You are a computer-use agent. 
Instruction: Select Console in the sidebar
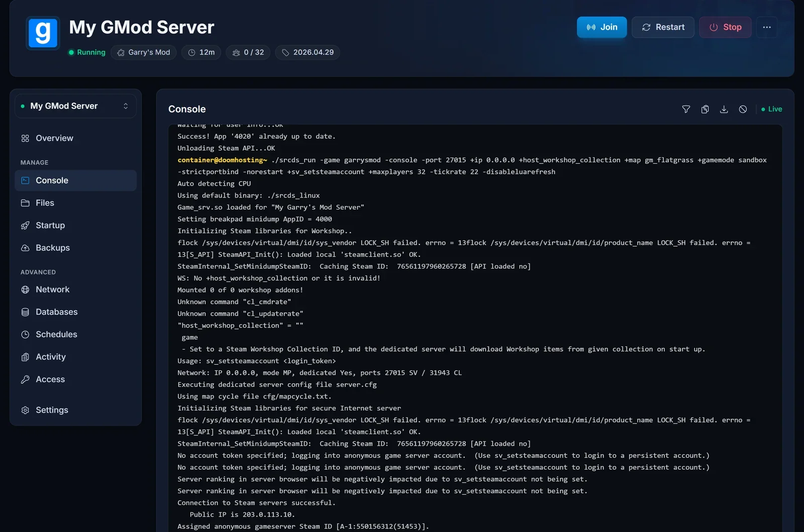[x=75, y=180]
